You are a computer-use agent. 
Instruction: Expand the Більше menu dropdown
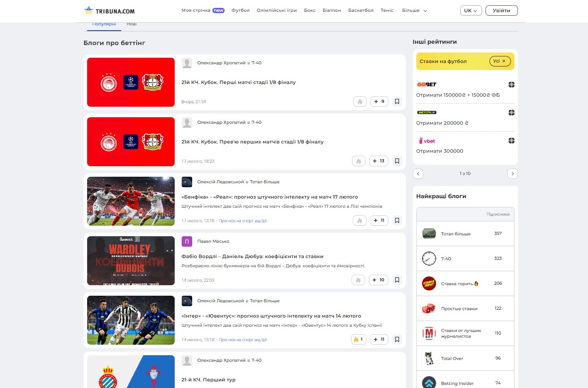click(x=415, y=10)
